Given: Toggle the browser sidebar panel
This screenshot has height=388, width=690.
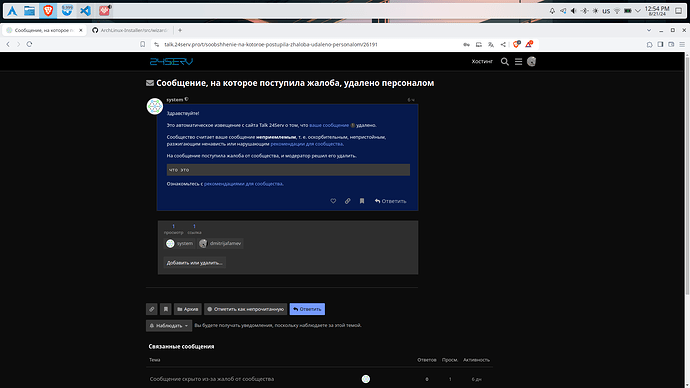Looking at the screenshot, I should click(660, 44).
